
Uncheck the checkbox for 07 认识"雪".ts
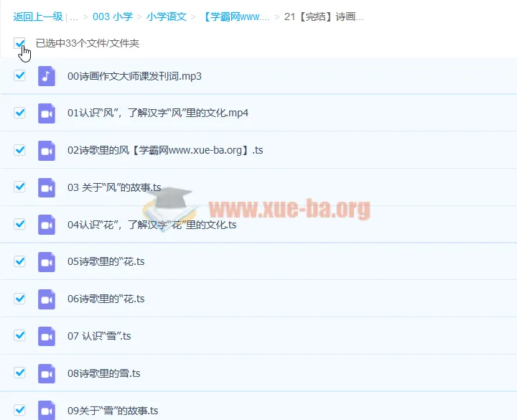click(20, 335)
